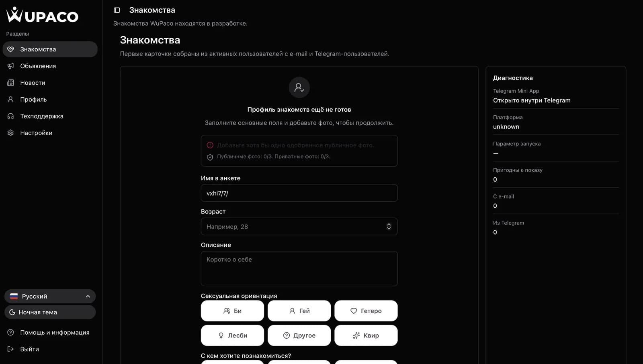Viewport: 643px width, 364px height.
Task: Click the gear icon beside Настройки
Action: [x=11, y=133]
